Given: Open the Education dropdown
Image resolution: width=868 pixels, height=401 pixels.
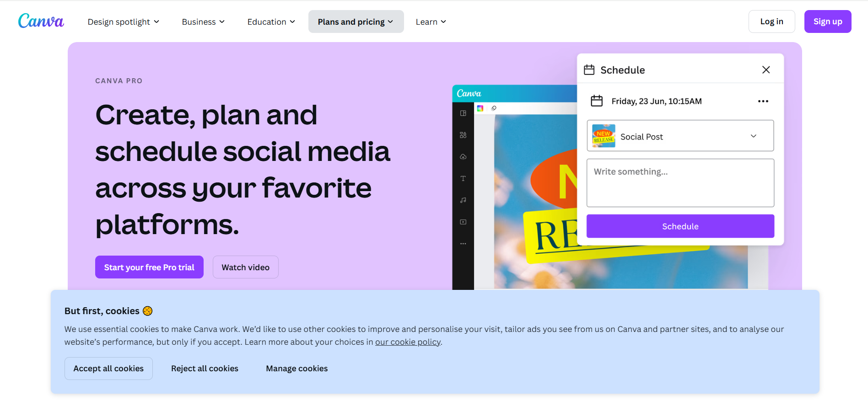Looking at the screenshot, I should (271, 21).
